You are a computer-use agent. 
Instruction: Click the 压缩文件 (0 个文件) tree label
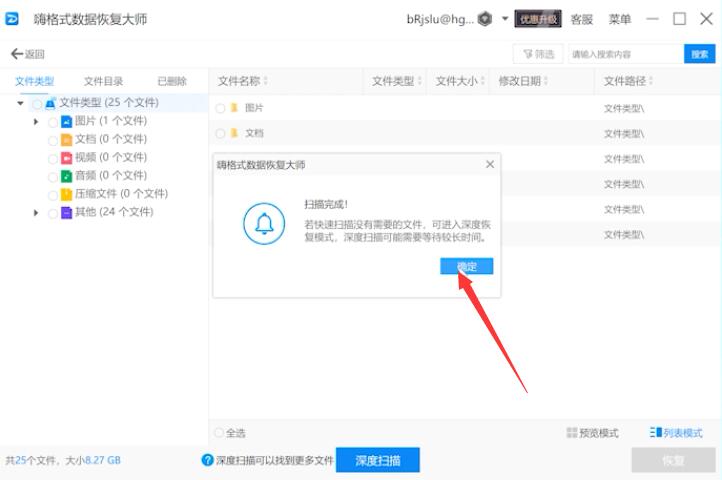[x=122, y=194]
